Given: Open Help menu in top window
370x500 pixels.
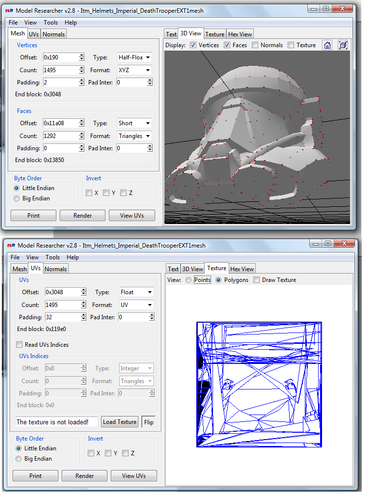Looking at the screenshot, I should pos(71,23).
